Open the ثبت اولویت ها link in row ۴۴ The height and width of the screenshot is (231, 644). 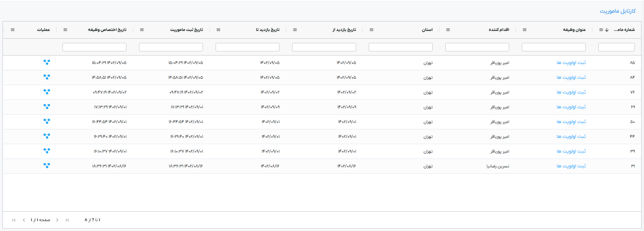[x=571, y=136]
